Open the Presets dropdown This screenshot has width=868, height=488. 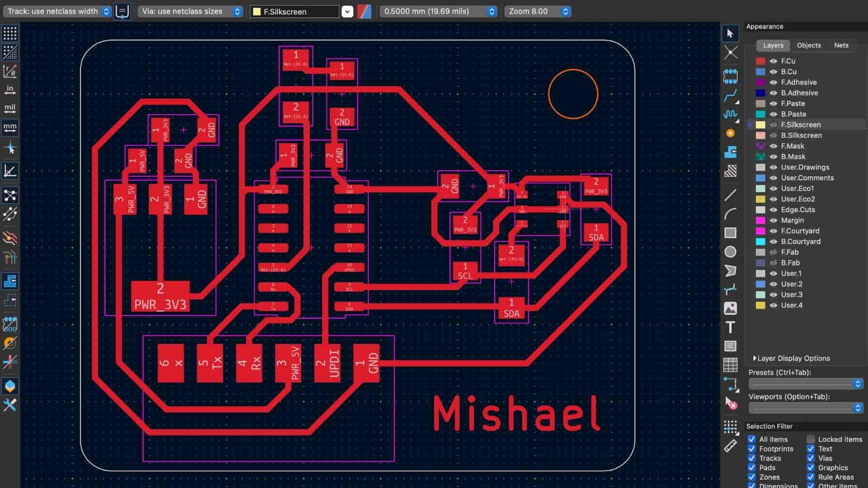point(806,384)
